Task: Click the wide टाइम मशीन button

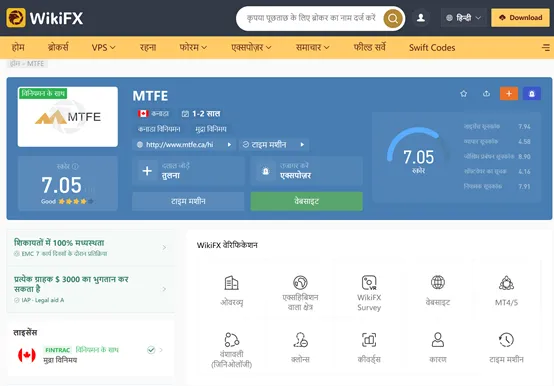Action: (x=188, y=201)
